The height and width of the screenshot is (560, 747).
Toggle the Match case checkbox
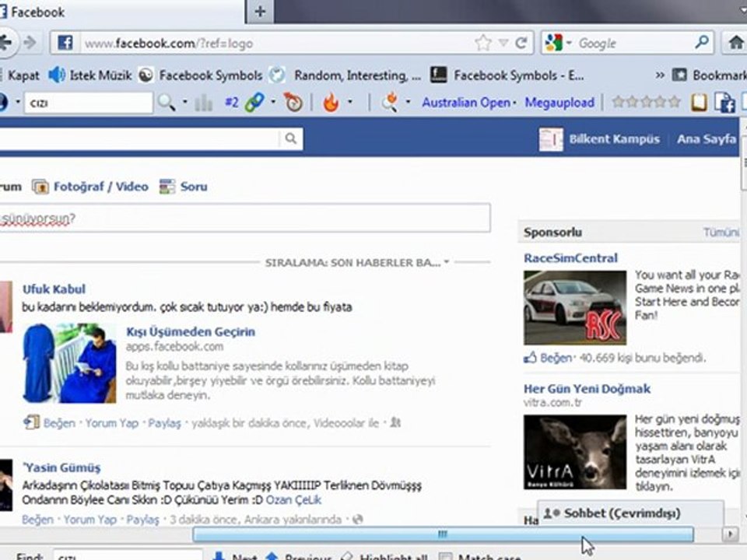coord(445,557)
